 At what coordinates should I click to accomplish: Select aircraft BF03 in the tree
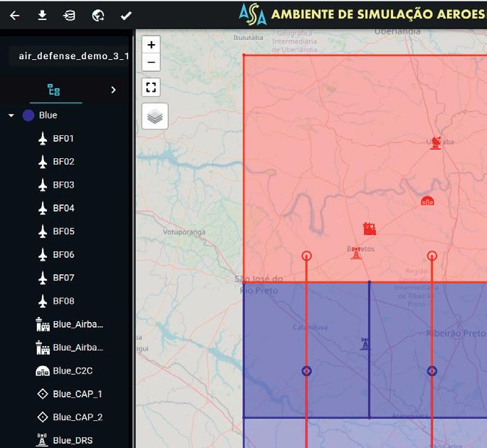pos(64,185)
